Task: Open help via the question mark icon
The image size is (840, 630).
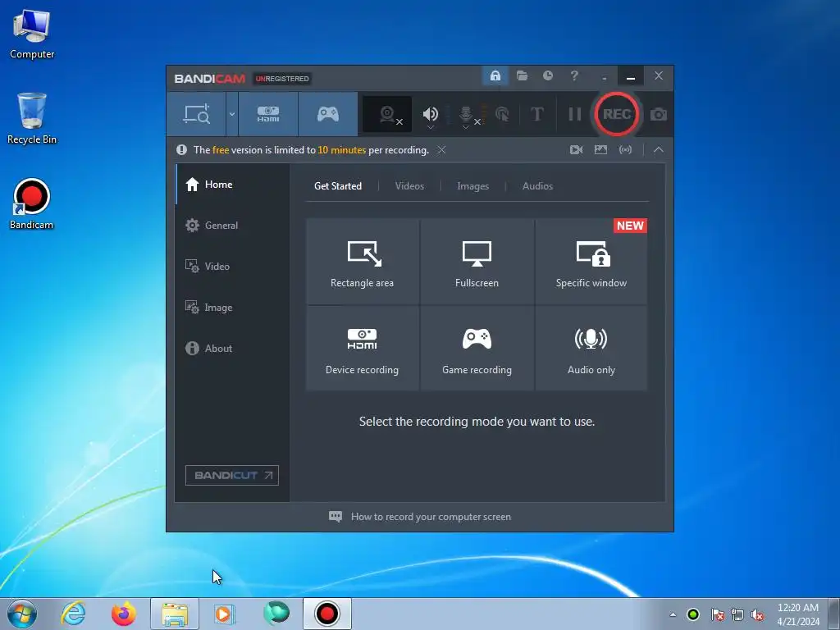Action: [x=574, y=76]
